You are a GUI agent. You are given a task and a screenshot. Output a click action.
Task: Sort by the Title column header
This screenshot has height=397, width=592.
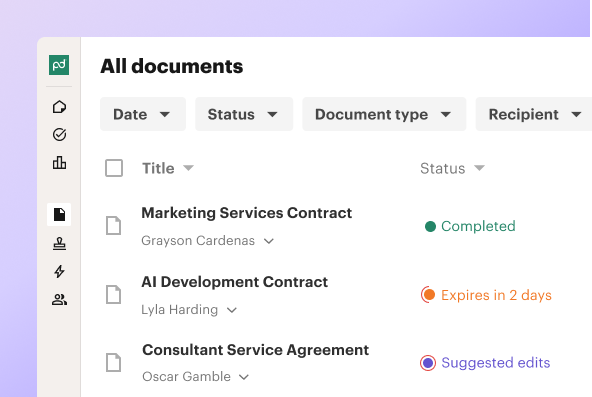[168, 168]
